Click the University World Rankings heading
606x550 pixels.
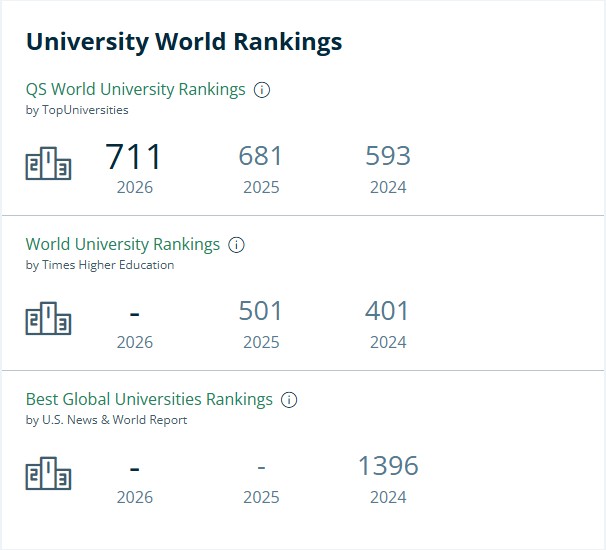[x=184, y=41]
